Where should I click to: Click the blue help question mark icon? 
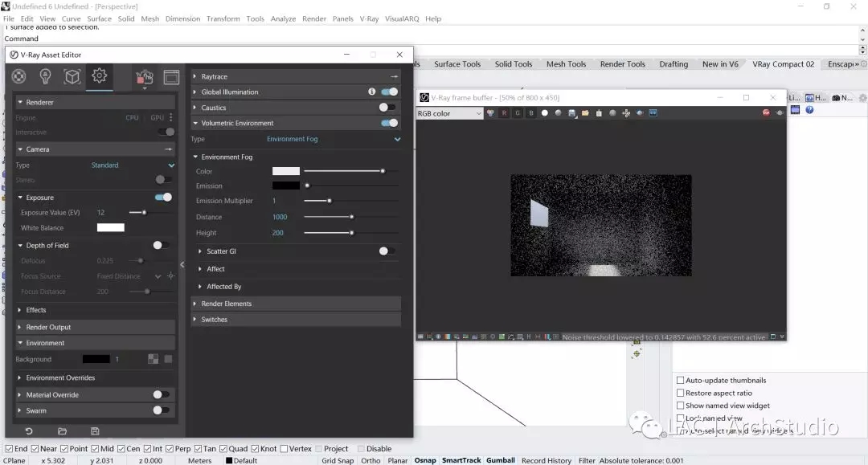(x=809, y=110)
